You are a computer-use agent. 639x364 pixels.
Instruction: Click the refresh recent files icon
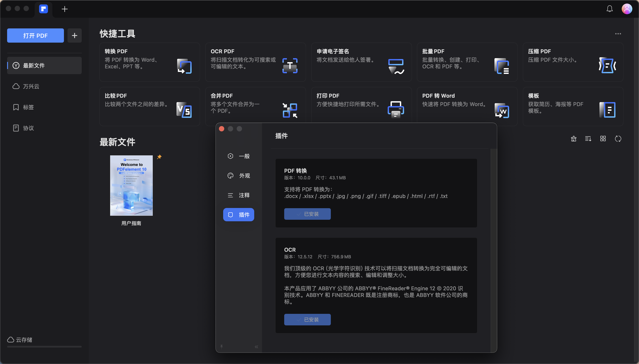point(618,138)
